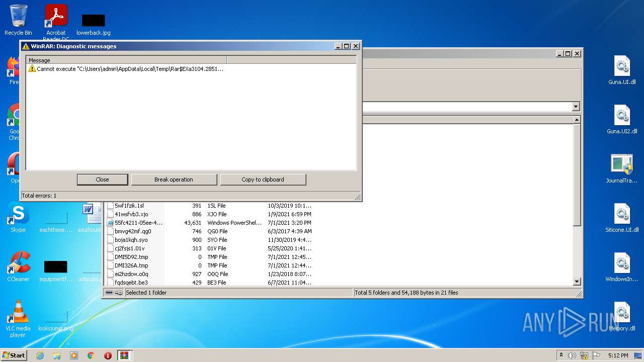Select file cj2fsjs1.01v in list
This screenshot has width=644, height=362.
pyautogui.click(x=130, y=248)
